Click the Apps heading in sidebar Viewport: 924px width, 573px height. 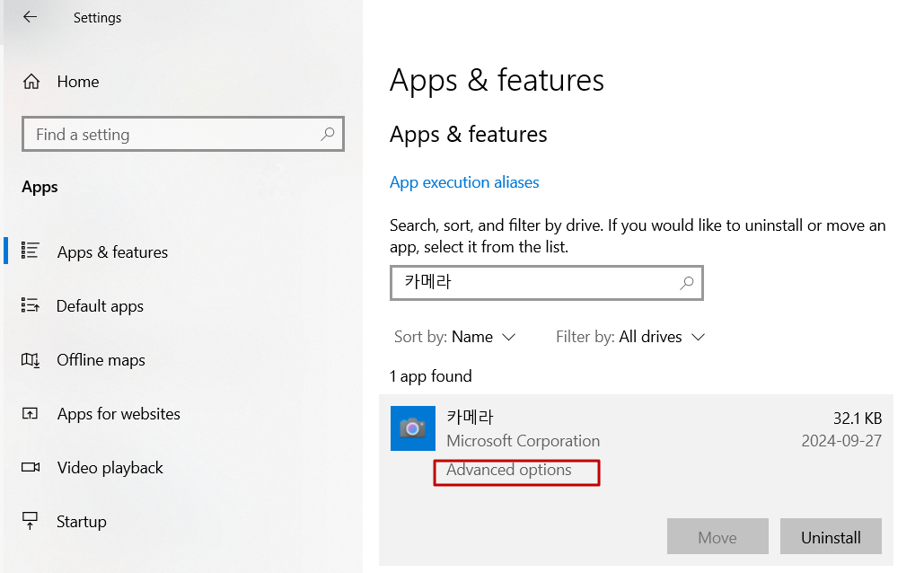40,188
